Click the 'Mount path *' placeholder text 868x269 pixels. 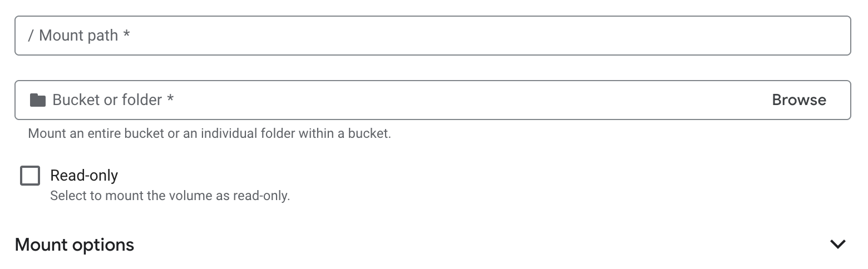point(78,36)
